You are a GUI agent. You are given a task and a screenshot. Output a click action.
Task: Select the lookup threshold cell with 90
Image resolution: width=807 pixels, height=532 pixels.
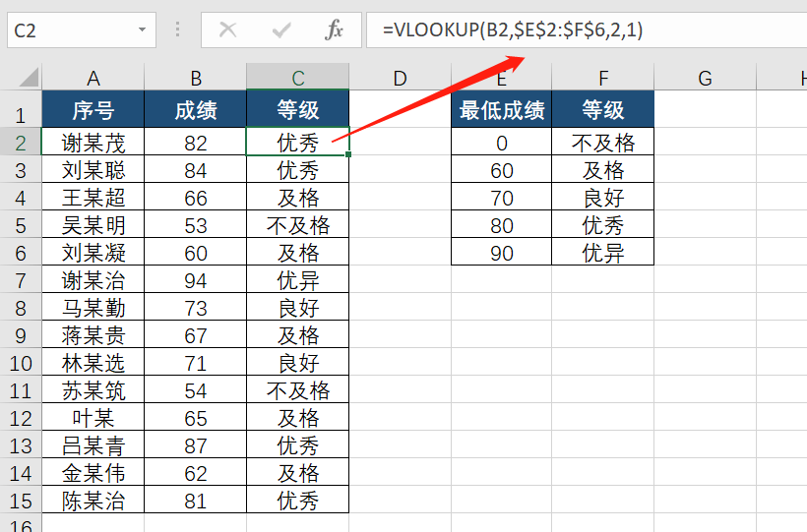pos(502,253)
